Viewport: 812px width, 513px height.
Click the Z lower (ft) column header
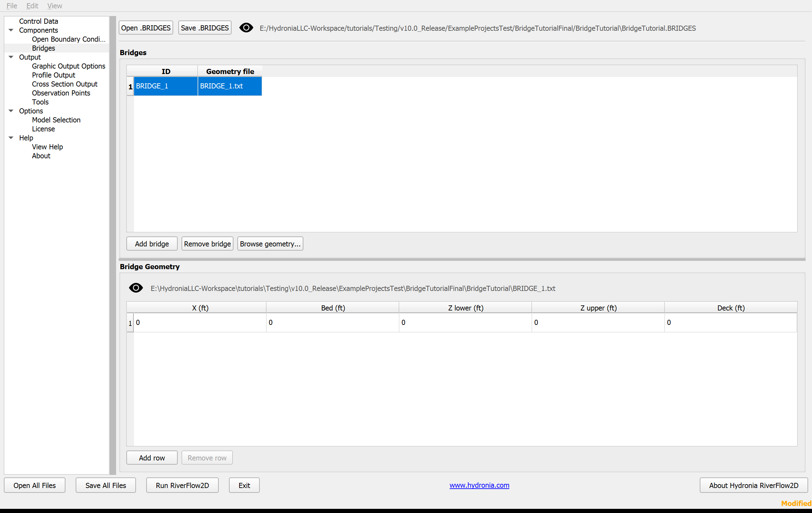[466, 308]
